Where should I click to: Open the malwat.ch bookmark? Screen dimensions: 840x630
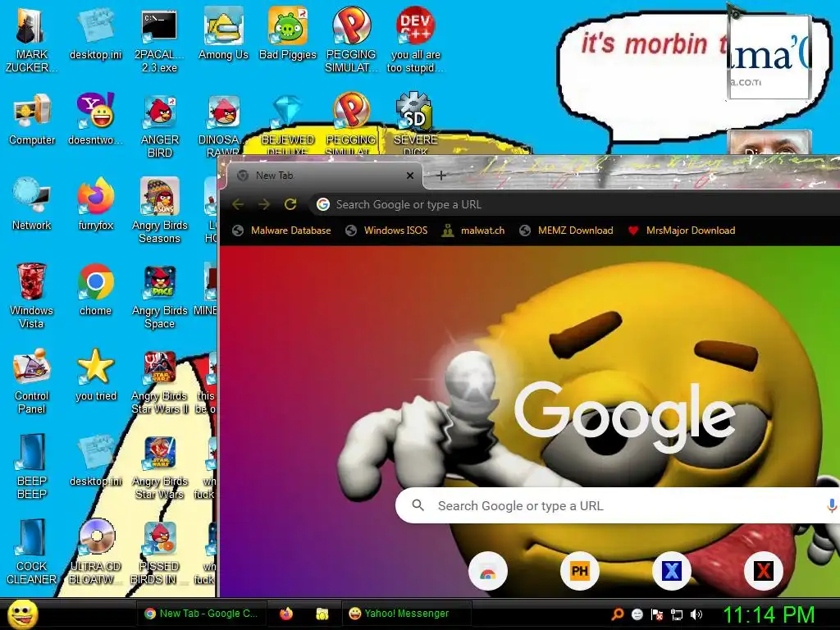tap(473, 231)
